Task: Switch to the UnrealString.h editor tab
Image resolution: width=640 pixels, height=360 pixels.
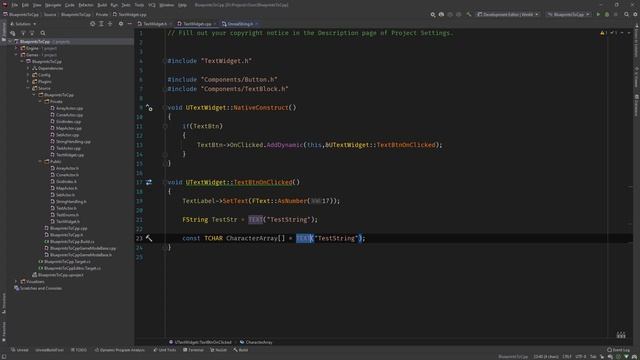Action: pos(240,24)
